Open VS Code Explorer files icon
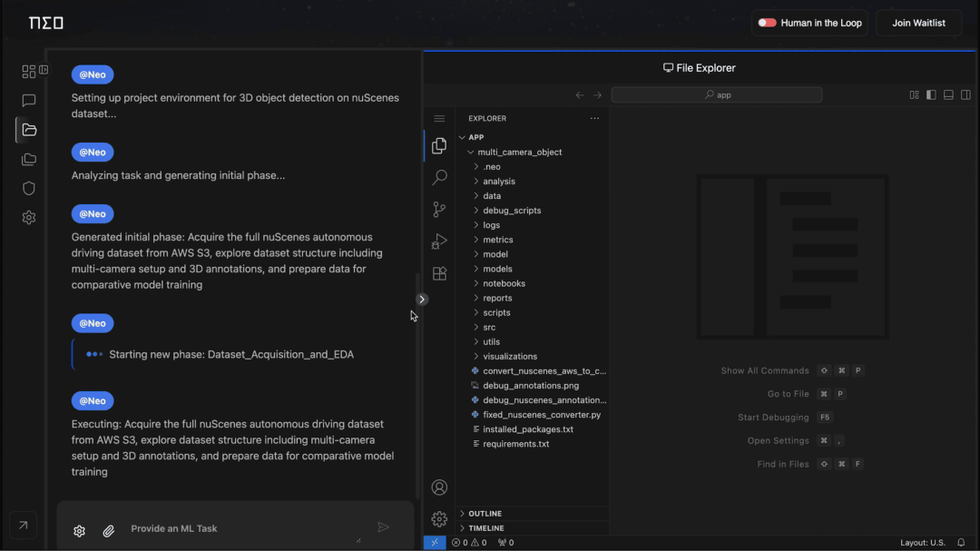 [439, 146]
